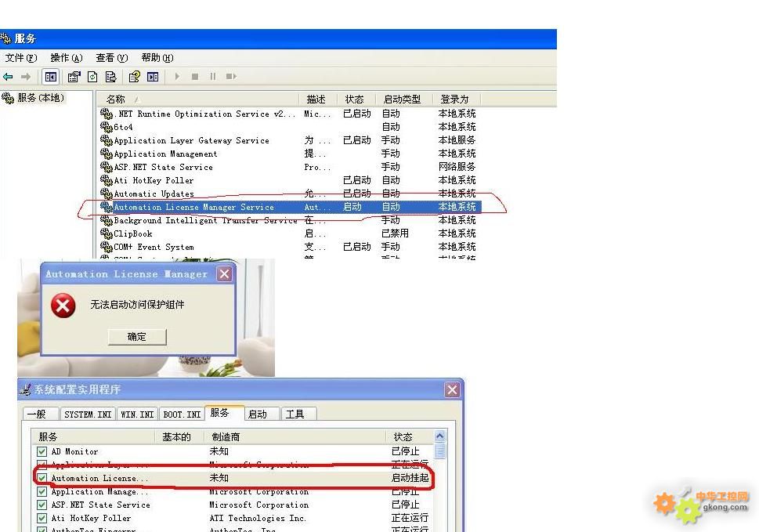
Task: Uncheck the Automation License service checkbox
Action: coord(42,478)
